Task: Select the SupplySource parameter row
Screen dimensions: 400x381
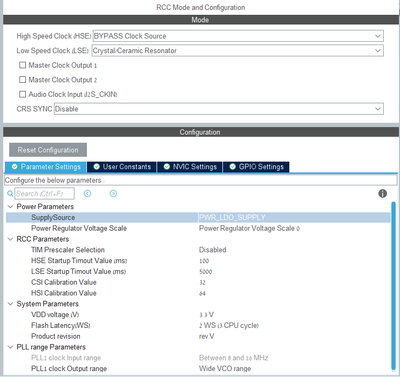Action: pos(198,217)
